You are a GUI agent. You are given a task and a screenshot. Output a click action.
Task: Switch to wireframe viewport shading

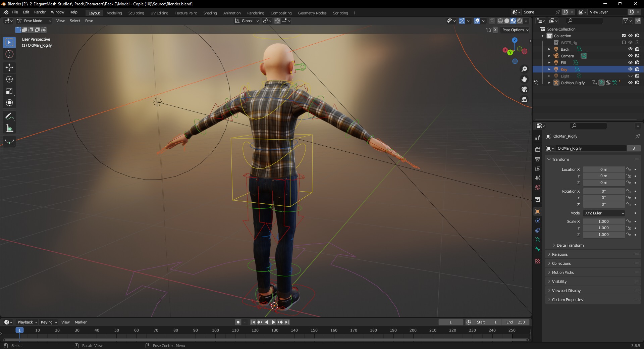pyautogui.click(x=500, y=21)
